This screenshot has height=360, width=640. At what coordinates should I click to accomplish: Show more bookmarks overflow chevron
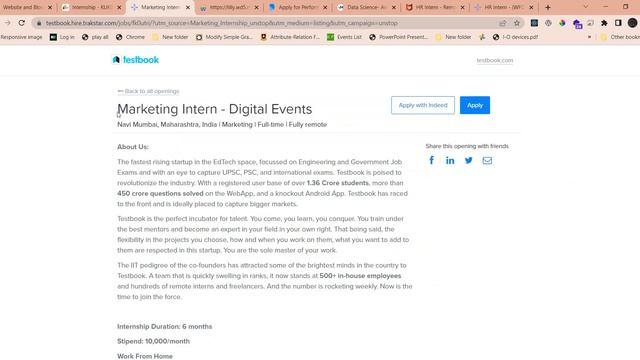(589, 37)
